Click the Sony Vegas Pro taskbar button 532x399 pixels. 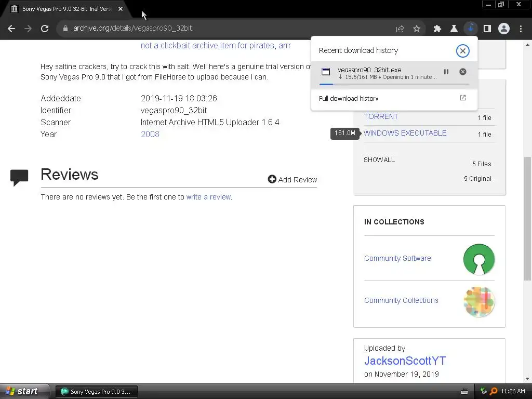(x=96, y=392)
